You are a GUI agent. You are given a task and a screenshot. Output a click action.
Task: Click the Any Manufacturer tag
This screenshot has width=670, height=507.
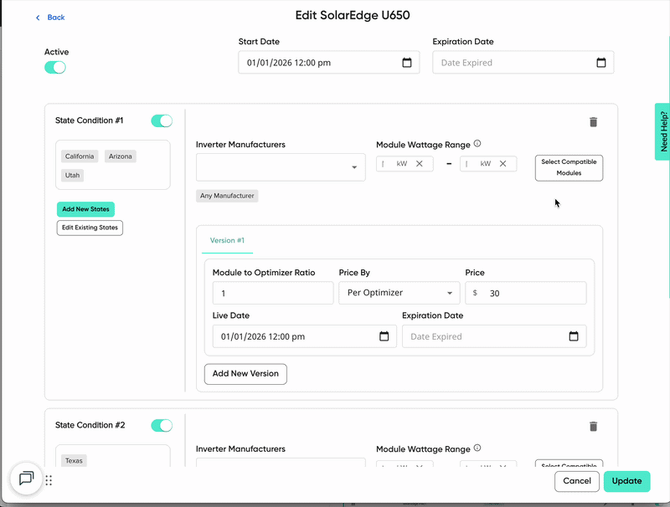[x=227, y=196]
